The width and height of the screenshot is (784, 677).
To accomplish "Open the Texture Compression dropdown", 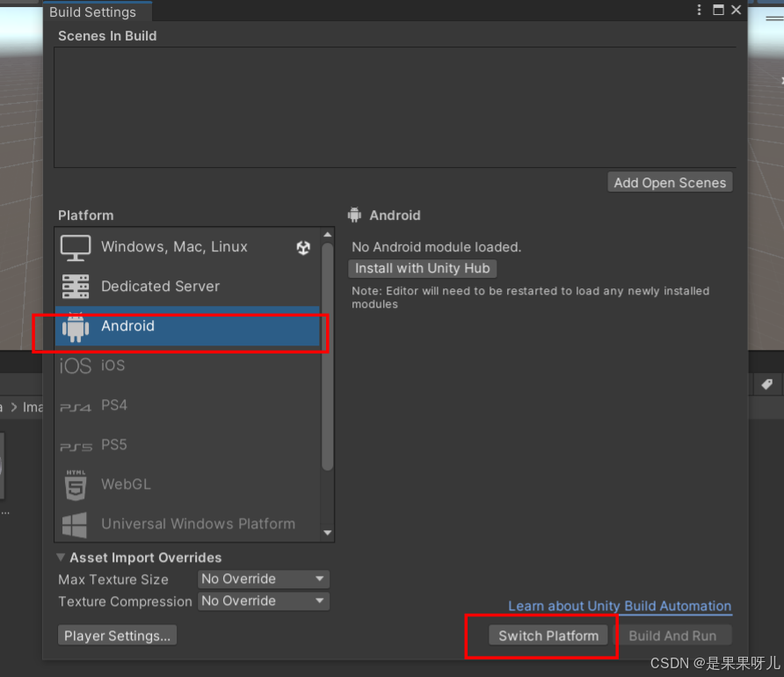I will [264, 601].
